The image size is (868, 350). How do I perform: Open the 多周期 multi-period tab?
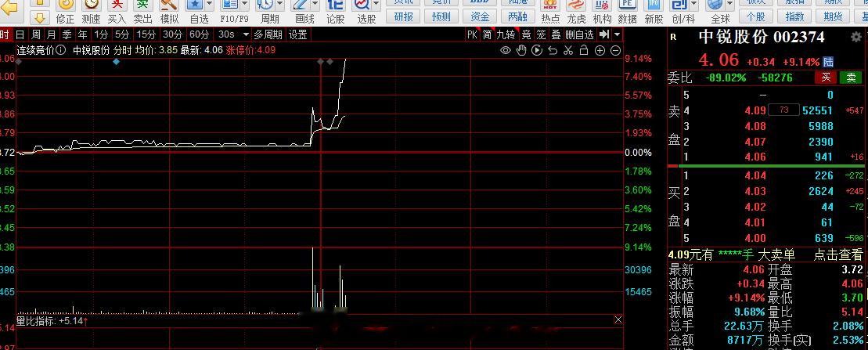[x=268, y=34]
